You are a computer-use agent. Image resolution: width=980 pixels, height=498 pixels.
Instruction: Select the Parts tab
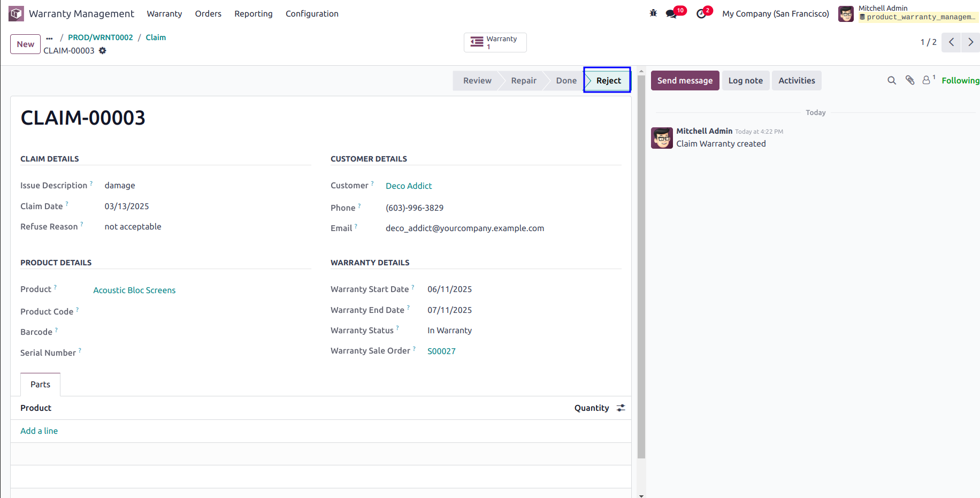coord(40,385)
